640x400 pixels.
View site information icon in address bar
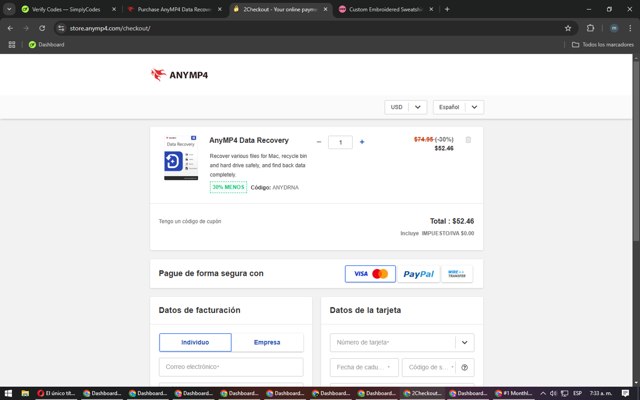pyautogui.click(x=61, y=28)
